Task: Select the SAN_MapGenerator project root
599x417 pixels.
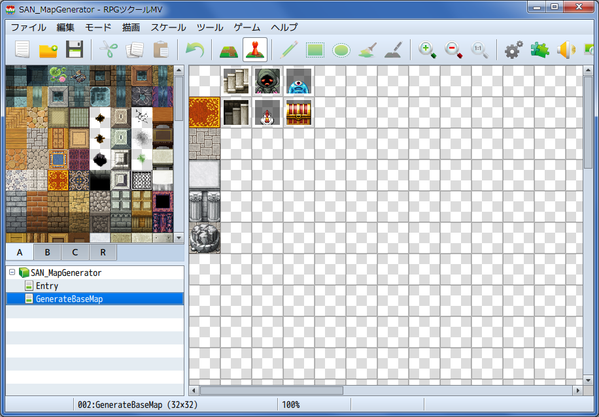Action: 66,273
